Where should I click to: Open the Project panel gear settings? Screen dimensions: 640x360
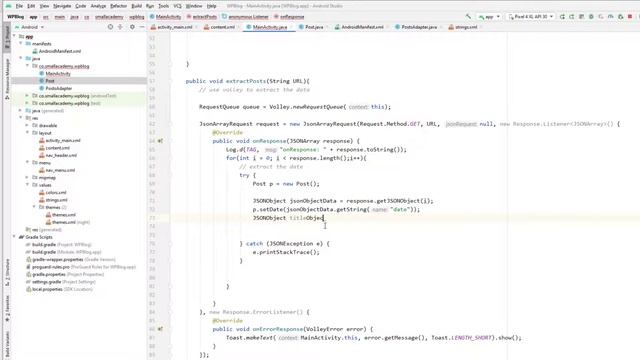click(x=132, y=27)
